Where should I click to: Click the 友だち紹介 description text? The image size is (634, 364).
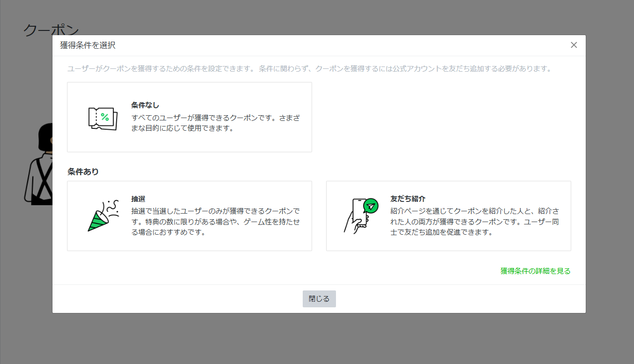(x=474, y=221)
